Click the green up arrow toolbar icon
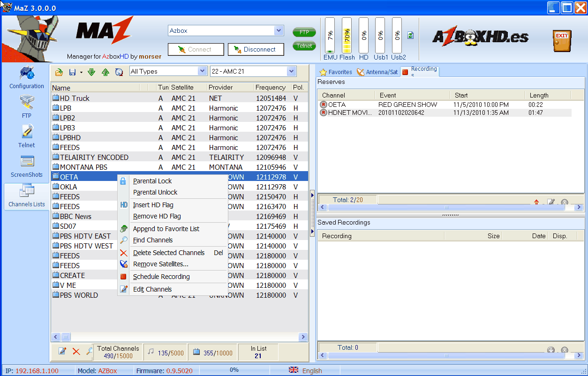The height and width of the screenshot is (376, 588). point(106,72)
